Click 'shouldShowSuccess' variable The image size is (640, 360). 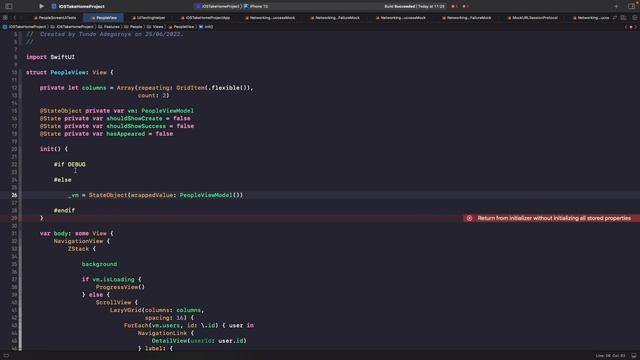coord(136,126)
